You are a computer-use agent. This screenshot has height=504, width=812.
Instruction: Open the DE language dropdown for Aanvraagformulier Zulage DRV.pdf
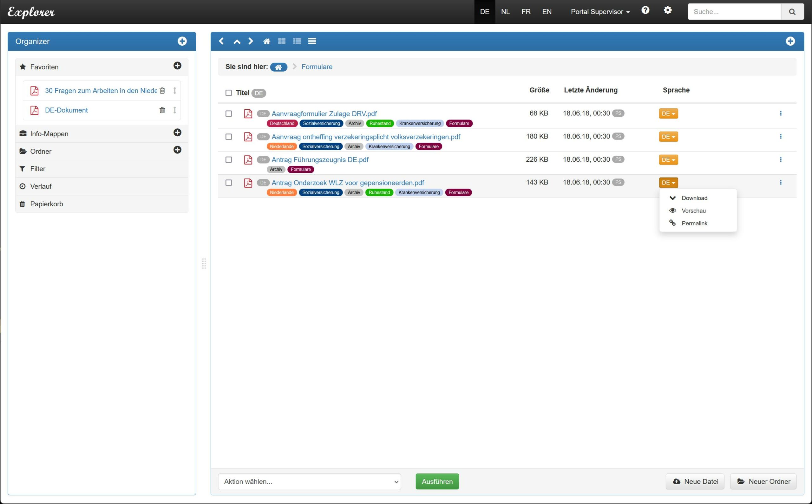668,114
